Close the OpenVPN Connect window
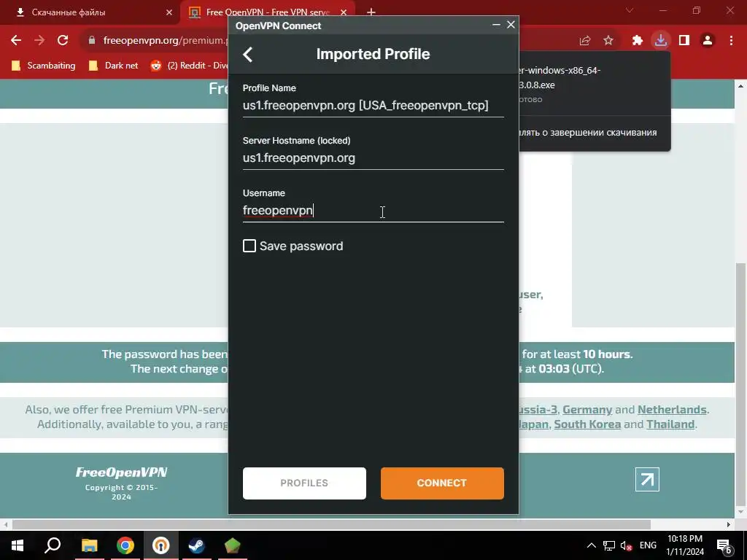Image resolution: width=747 pixels, height=560 pixels. click(x=511, y=25)
